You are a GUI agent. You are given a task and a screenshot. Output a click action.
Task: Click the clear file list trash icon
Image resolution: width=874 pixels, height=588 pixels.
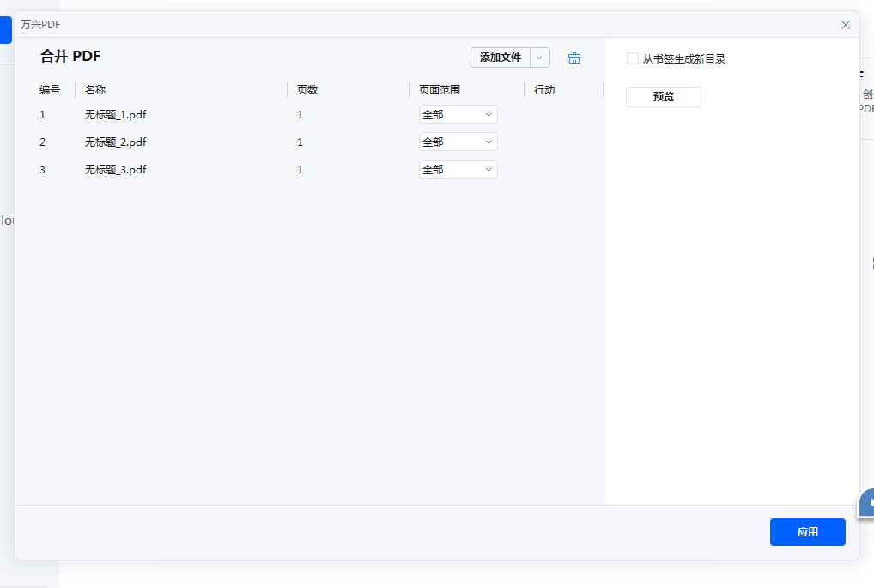574,58
